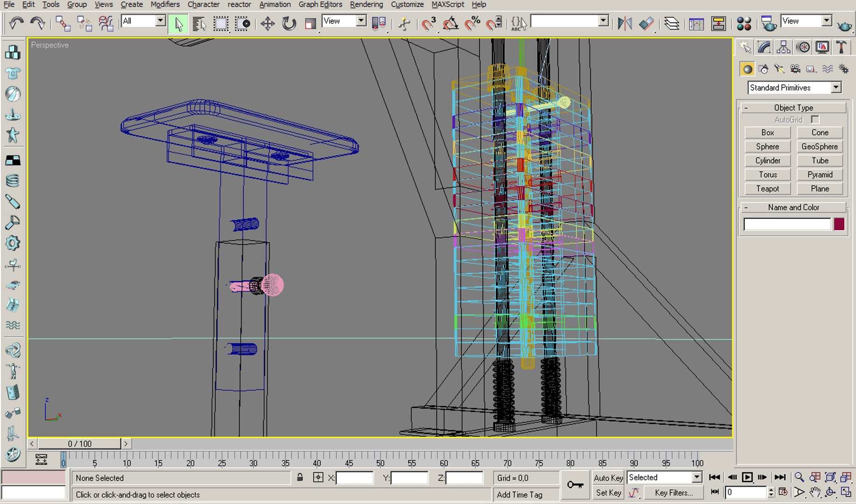
Task: Click the Pan hand viewport control
Action: [x=815, y=492]
